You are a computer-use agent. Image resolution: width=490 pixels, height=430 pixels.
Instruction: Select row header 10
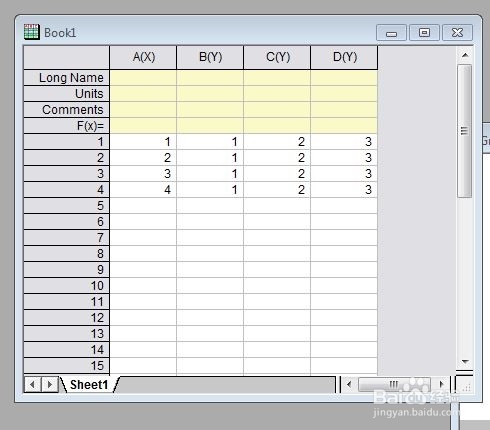pyautogui.click(x=67, y=286)
